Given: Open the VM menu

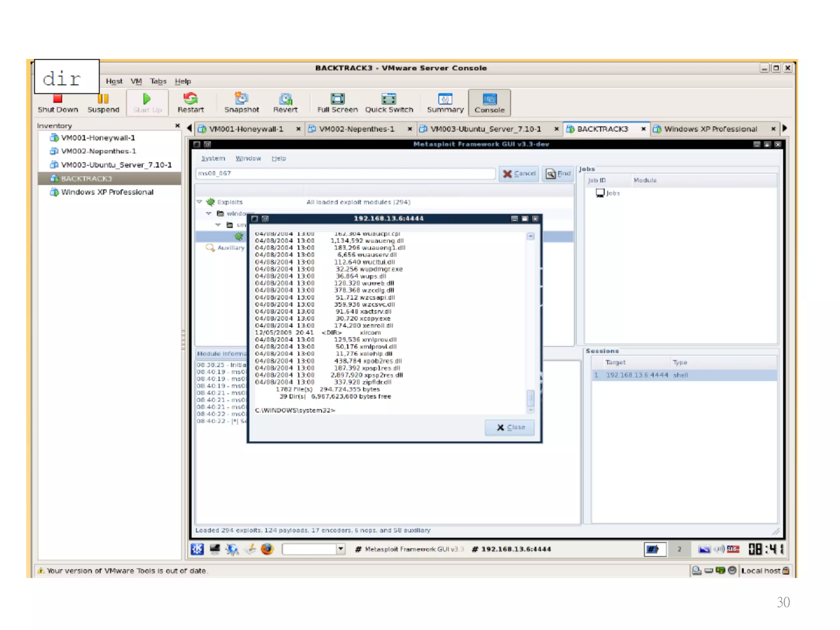Looking at the screenshot, I should 136,81.
